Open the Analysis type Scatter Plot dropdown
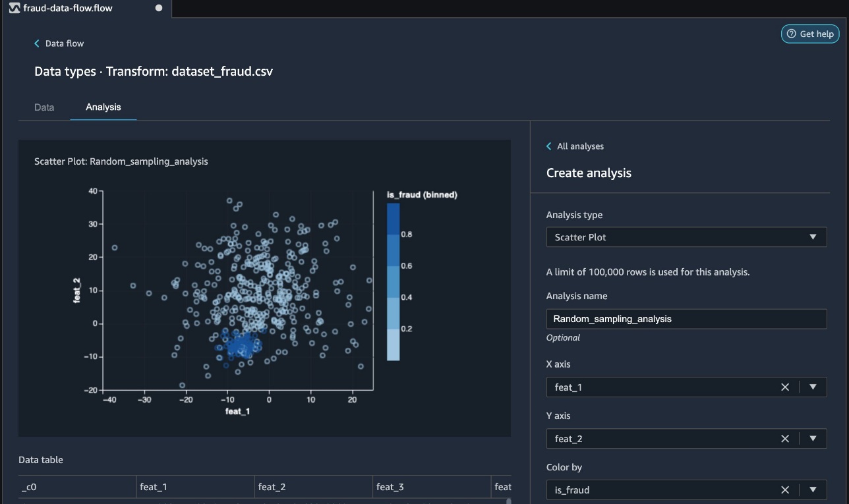 coord(686,237)
